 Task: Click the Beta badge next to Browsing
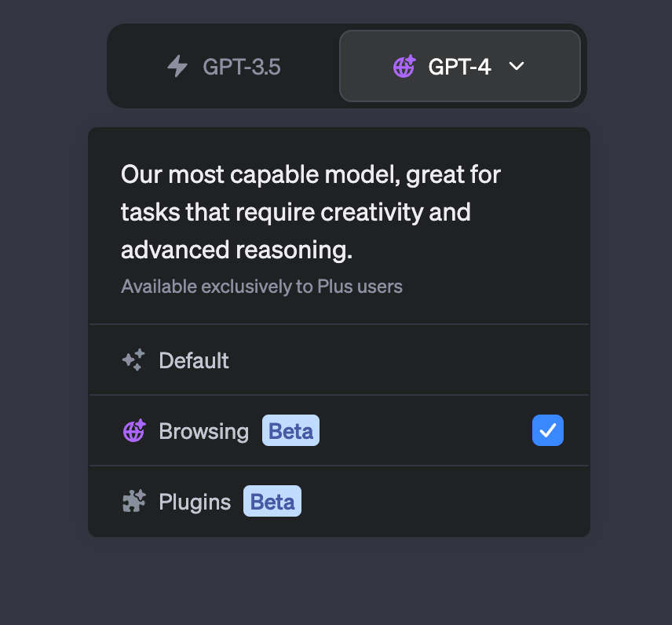click(291, 430)
